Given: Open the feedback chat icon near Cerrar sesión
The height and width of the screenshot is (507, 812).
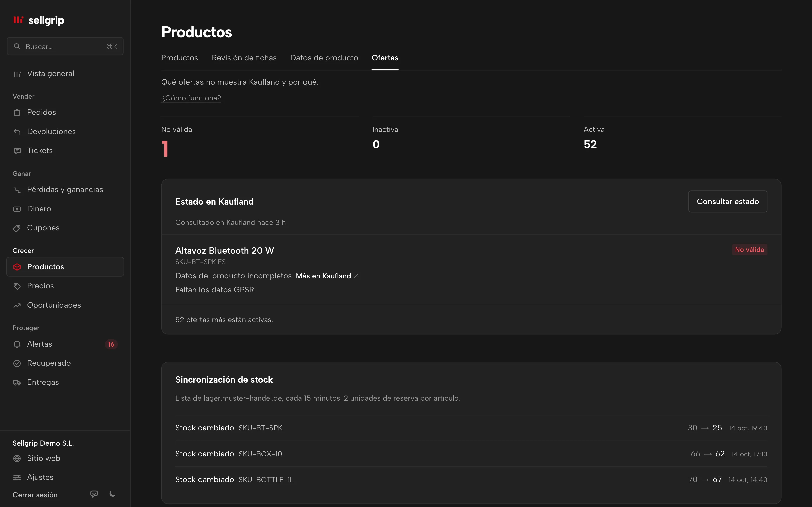Looking at the screenshot, I should click(x=94, y=494).
